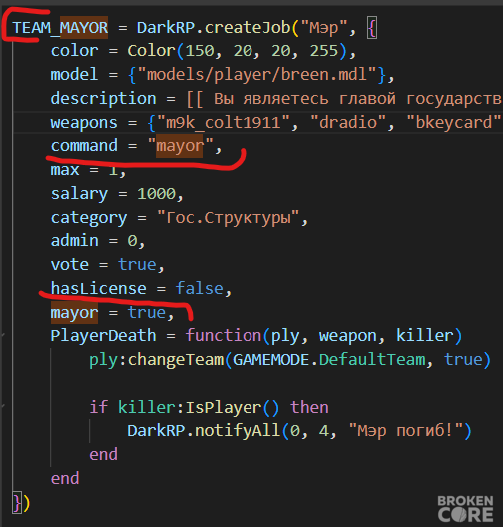Viewport: 503px width, 527px height.
Task: Click the 'killer' function parameter
Action: click(425, 336)
